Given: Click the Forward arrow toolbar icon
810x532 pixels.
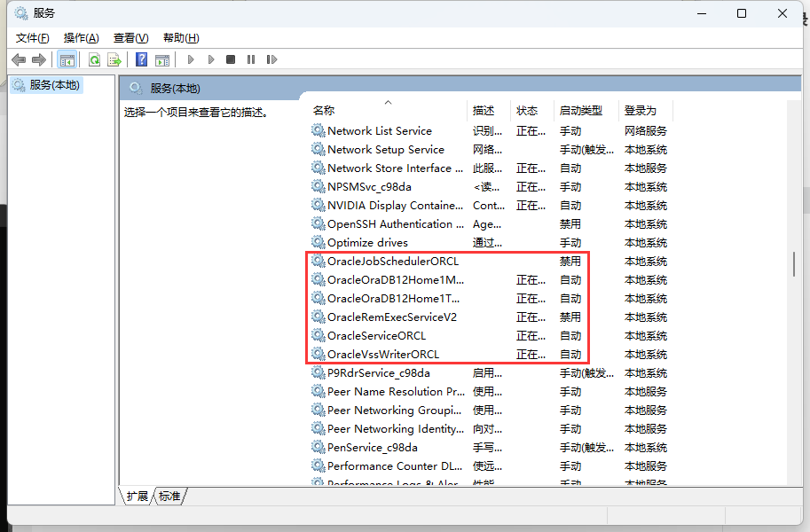Looking at the screenshot, I should (39, 60).
